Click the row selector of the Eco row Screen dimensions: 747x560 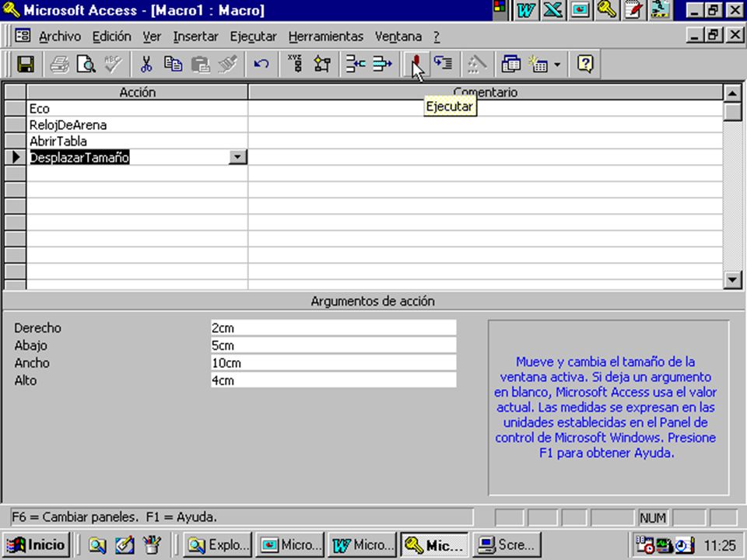click(16, 109)
